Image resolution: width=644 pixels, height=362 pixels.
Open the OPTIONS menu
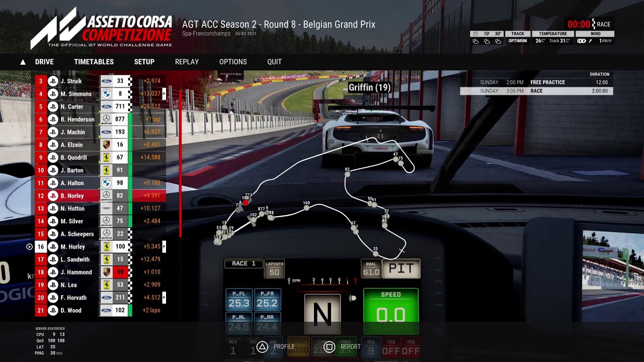point(233,62)
